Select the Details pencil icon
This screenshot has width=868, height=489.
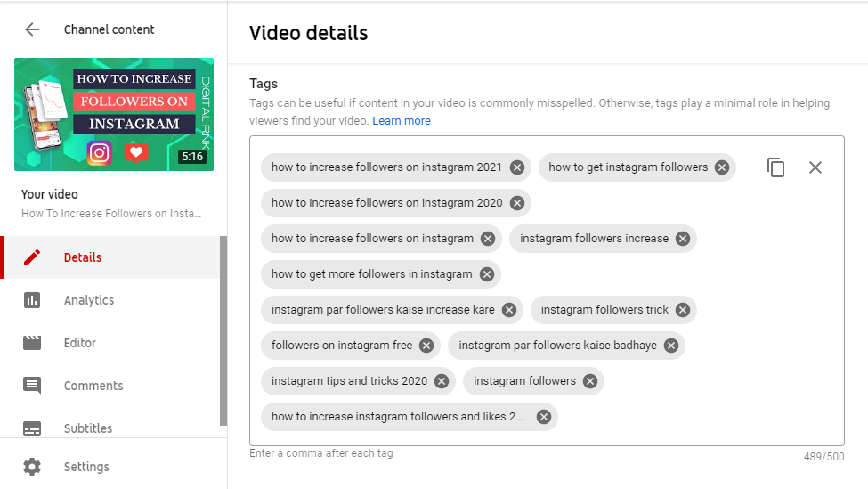click(x=32, y=257)
